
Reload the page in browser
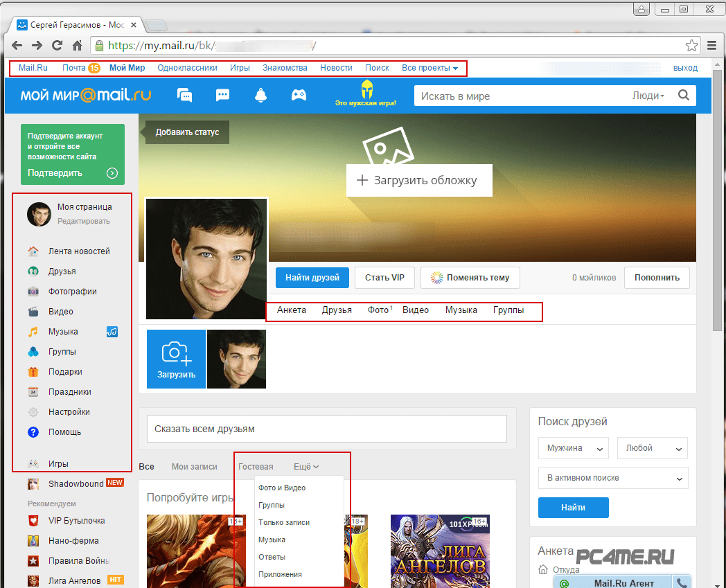coord(57,46)
